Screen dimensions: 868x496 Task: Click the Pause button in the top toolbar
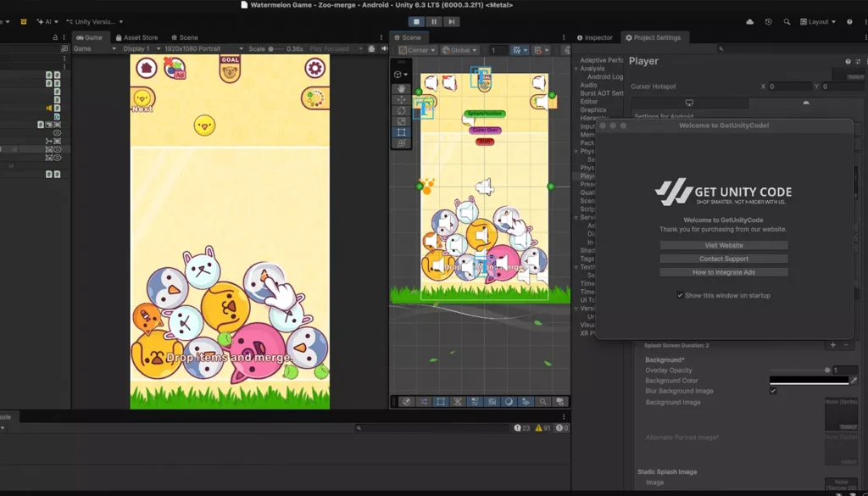[x=434, y=21]
